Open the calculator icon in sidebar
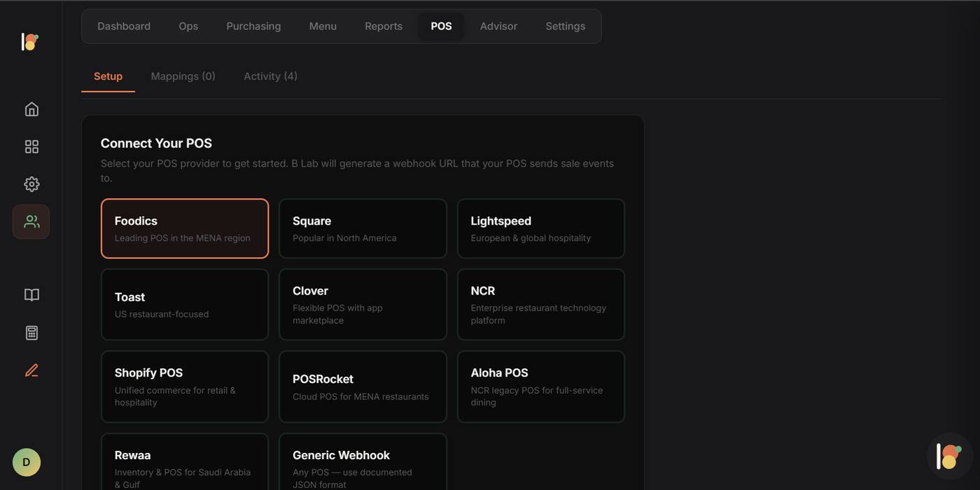980x490 pixels. (31, 332)
